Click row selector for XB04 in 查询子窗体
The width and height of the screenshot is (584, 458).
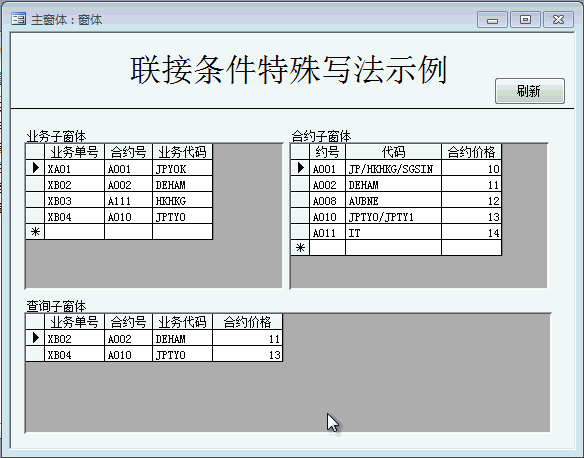tap(35, 354)
